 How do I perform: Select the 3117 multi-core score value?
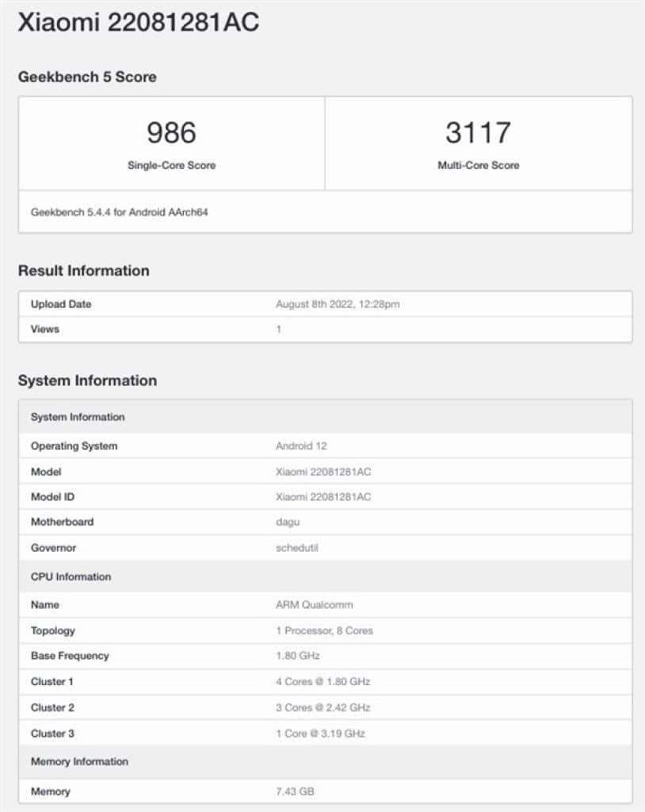478,132
